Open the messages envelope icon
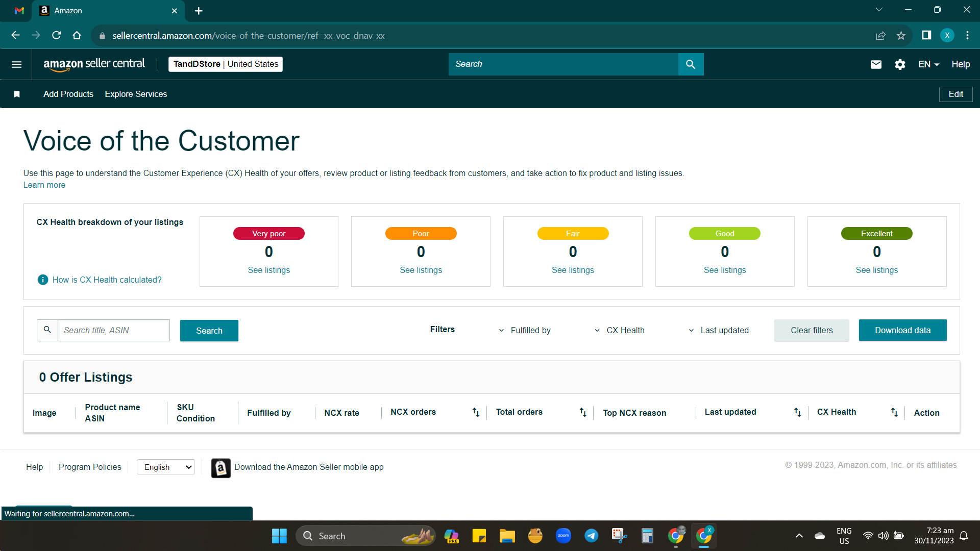The width and height of the screenshot is (980, 551). [x=876, y=64]
